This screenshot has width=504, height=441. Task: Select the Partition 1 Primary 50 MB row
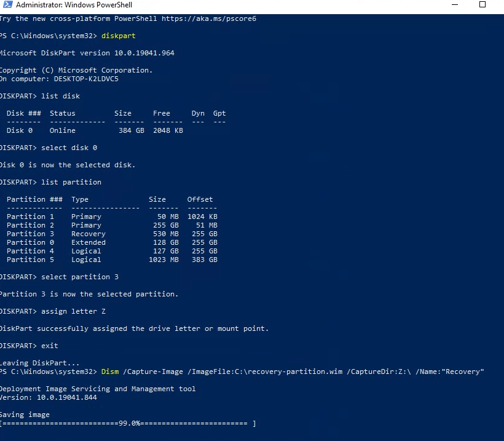point(111,217)
